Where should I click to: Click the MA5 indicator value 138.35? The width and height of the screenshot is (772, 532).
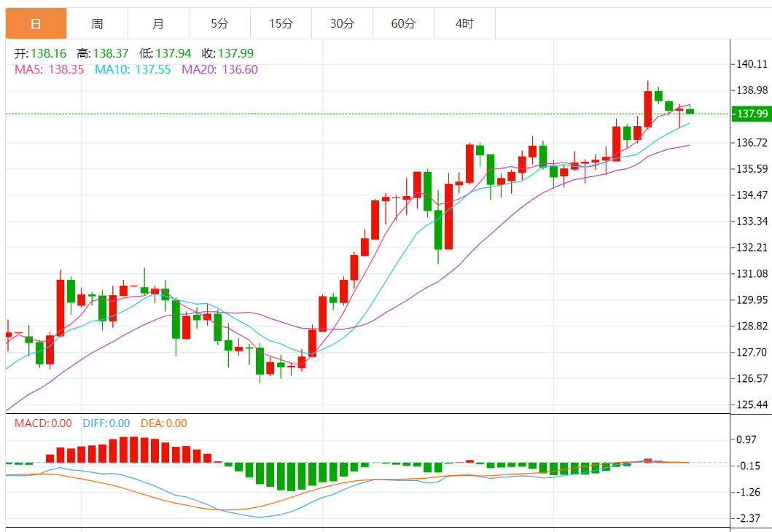(x=66, y=69)
